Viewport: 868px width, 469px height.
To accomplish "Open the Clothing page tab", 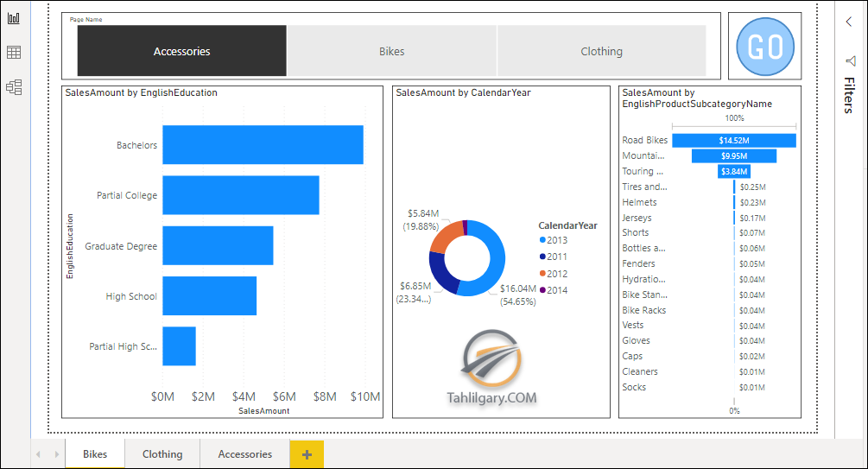I will (162, 454).
